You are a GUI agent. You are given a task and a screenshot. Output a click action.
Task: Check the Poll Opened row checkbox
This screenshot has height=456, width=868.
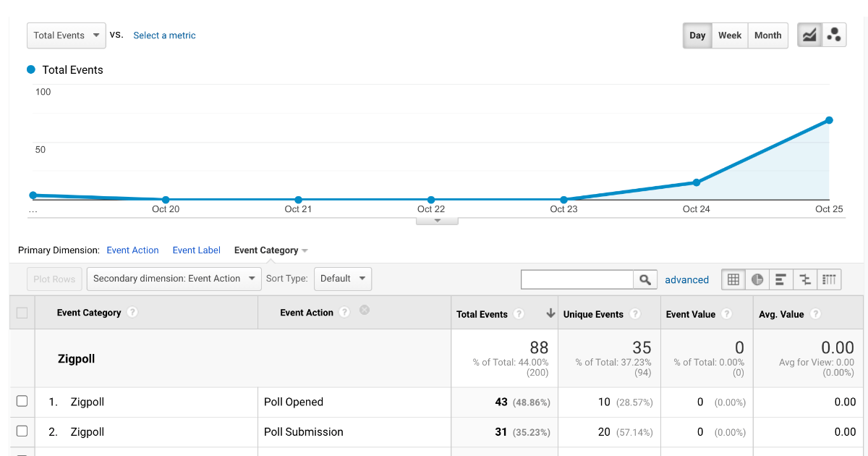(x=22, y=401)
